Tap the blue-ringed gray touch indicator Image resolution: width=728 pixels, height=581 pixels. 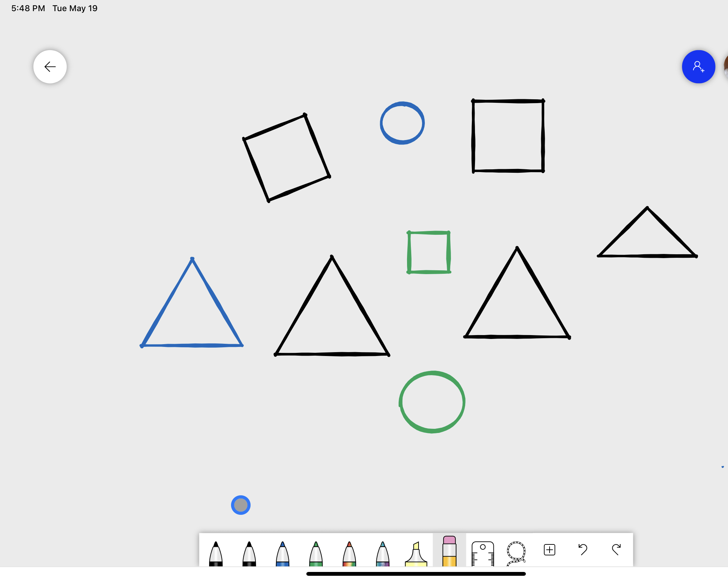241,505
